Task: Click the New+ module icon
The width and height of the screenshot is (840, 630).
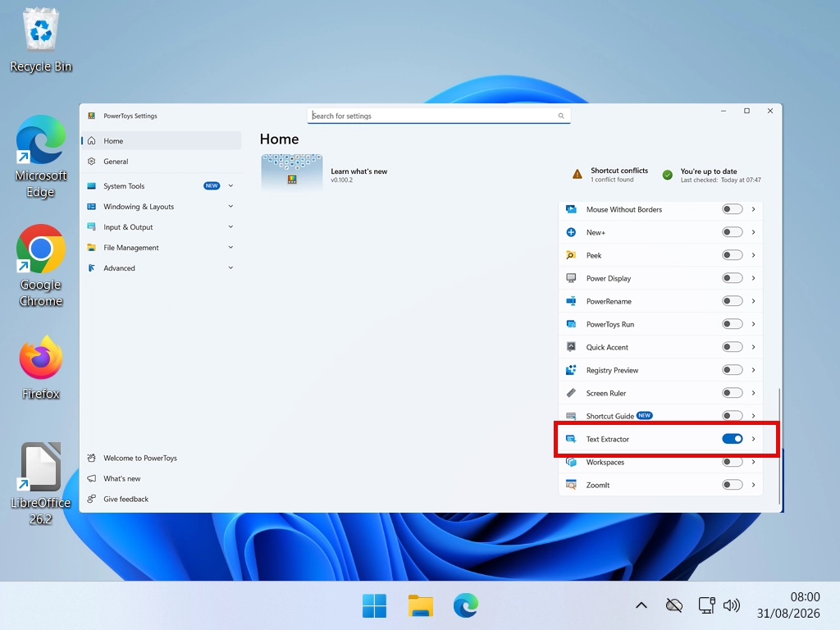Action: [x=571, y=232]
